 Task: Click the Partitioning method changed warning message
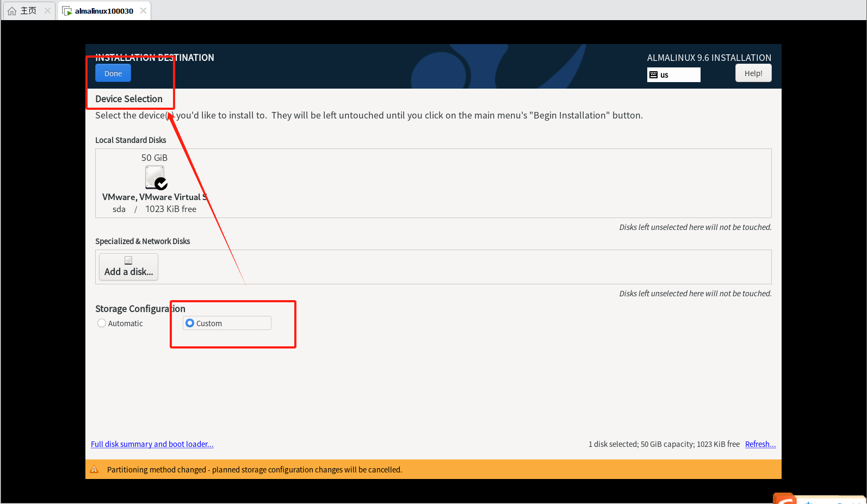(255, 470)
